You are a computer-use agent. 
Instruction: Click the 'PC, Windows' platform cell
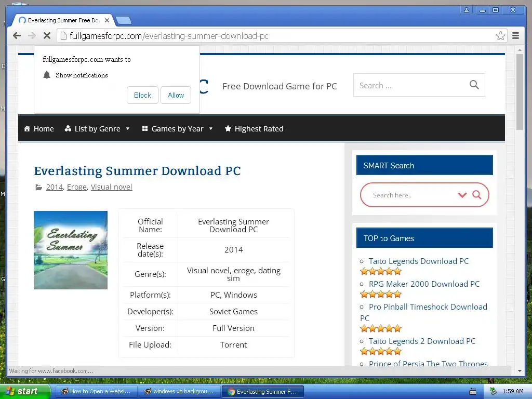tap(233, 295)
